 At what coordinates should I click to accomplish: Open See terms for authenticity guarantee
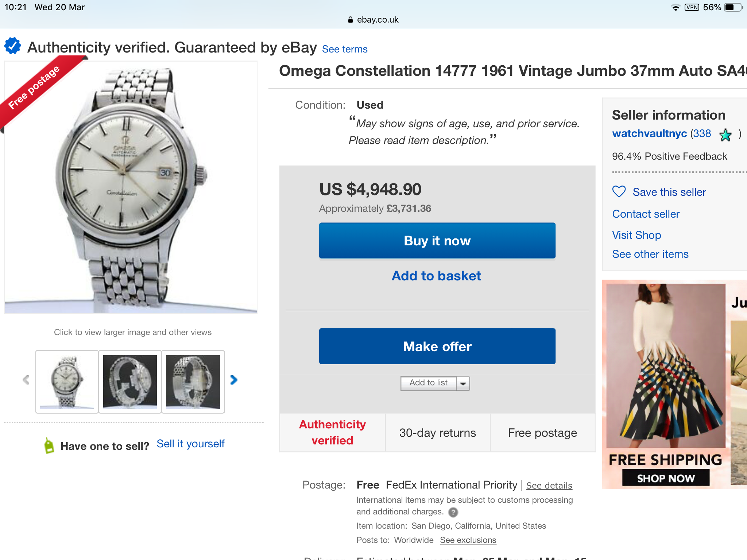tap(345, 49)
